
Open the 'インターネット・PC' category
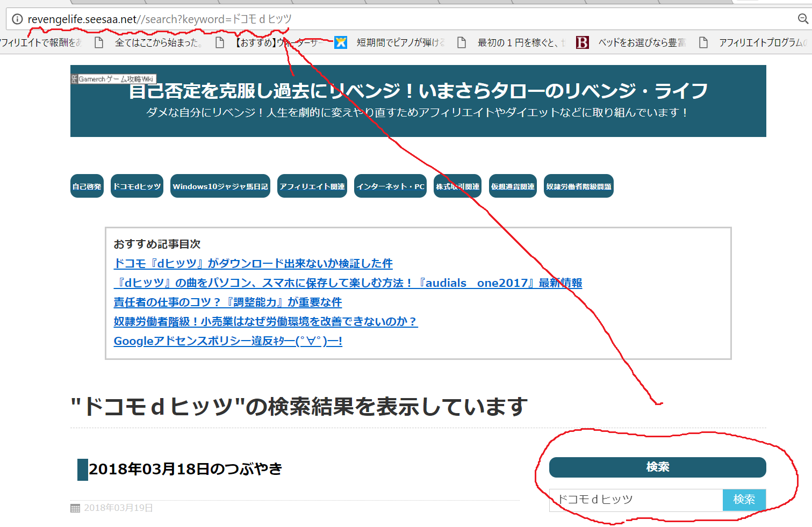[x=390, y=186]
